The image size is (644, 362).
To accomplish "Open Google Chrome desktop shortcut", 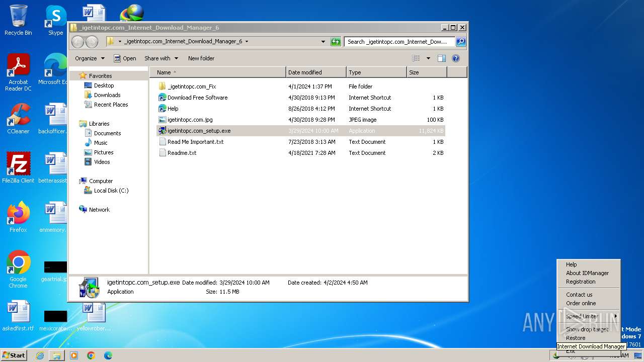I will tap(18, 269).
